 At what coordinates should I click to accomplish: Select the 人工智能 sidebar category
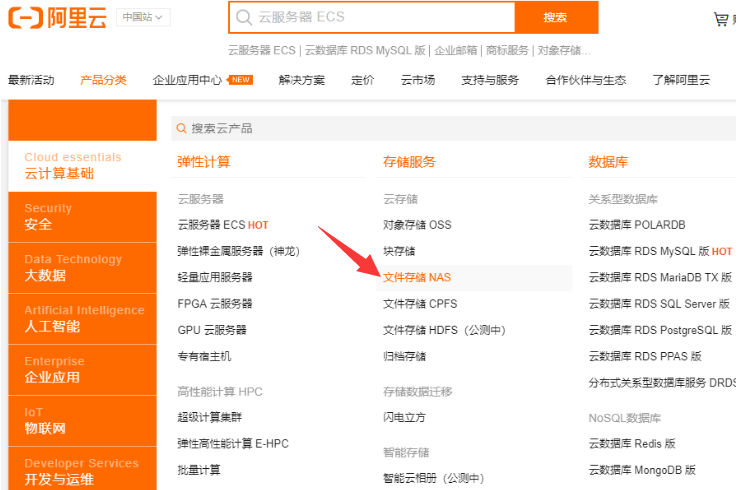tap(82, 319)
